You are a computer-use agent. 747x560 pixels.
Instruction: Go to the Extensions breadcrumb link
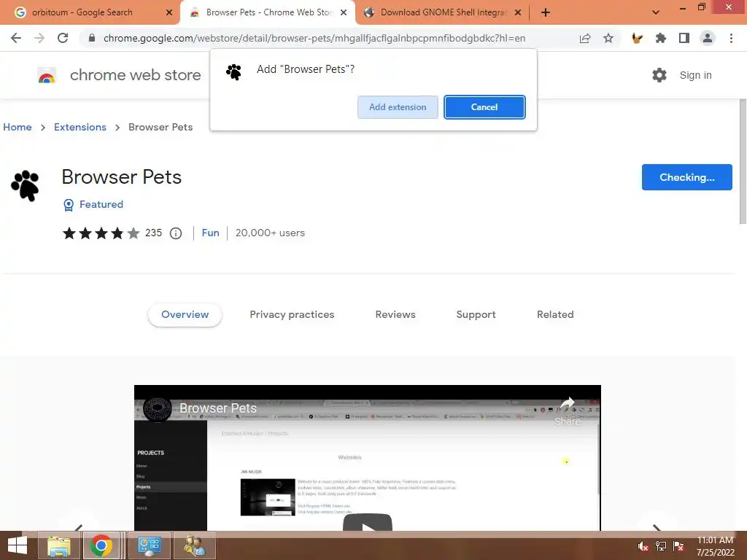[x=80, y=127]
